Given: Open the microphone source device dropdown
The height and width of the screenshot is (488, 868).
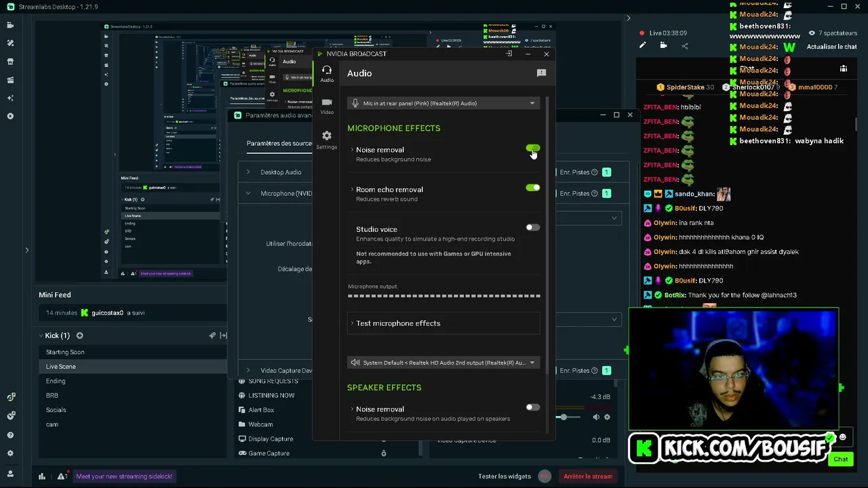Looking at the screenshot, I should [444, 103].
